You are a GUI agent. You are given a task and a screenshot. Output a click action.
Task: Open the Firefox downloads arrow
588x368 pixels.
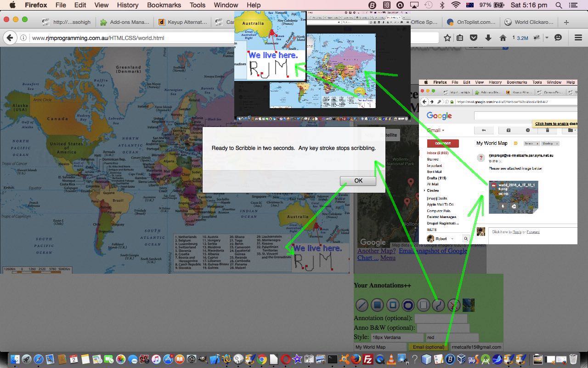click(488, 38)
